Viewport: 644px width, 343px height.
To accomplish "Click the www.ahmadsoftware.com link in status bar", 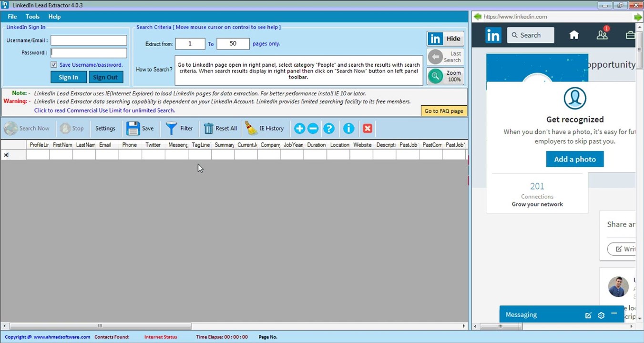I will point(61,337).
